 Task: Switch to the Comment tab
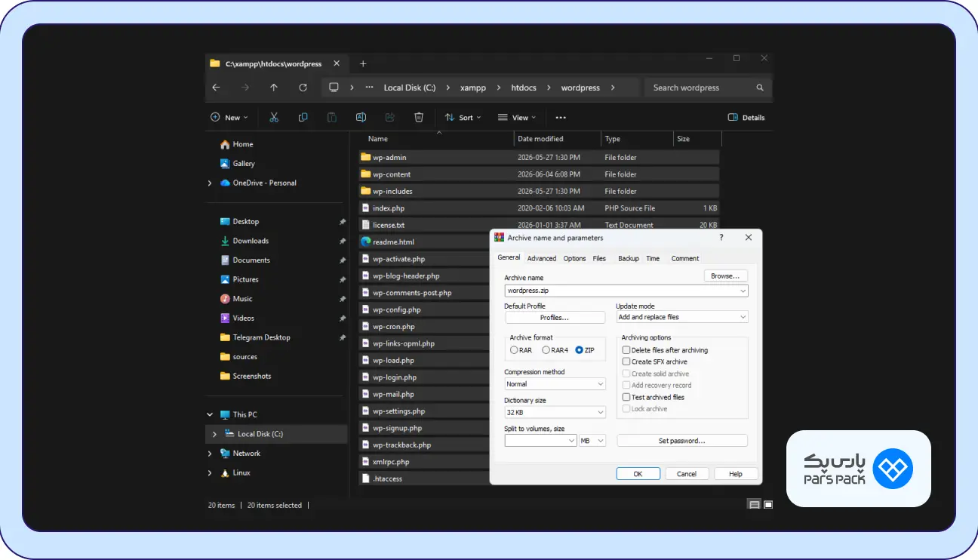click(x=685, y=258)
